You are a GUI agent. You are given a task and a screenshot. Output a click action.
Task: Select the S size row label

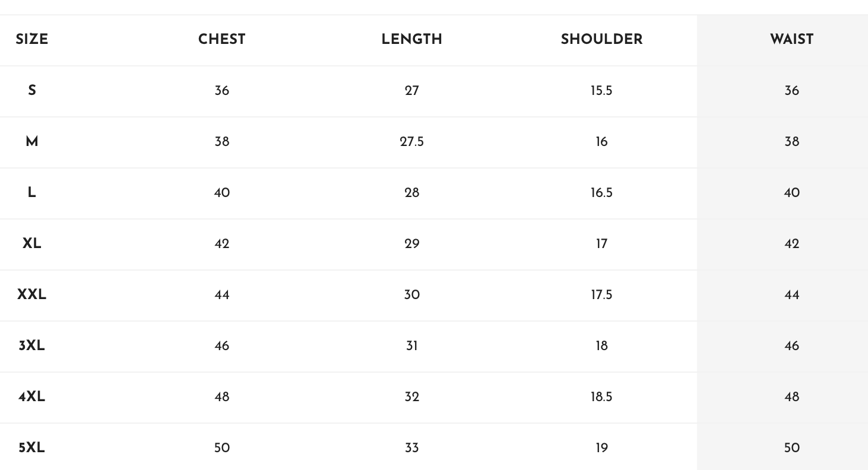click(x=32, y=91)
